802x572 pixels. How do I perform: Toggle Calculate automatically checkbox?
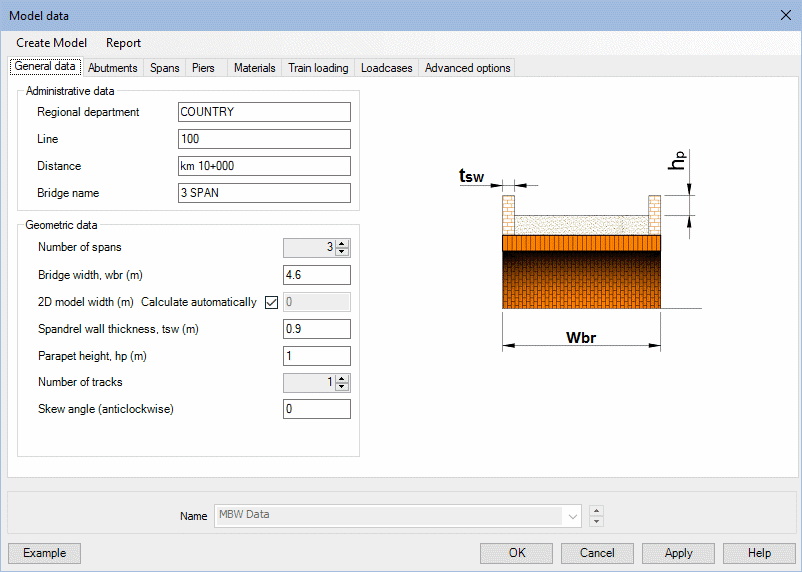271,303
